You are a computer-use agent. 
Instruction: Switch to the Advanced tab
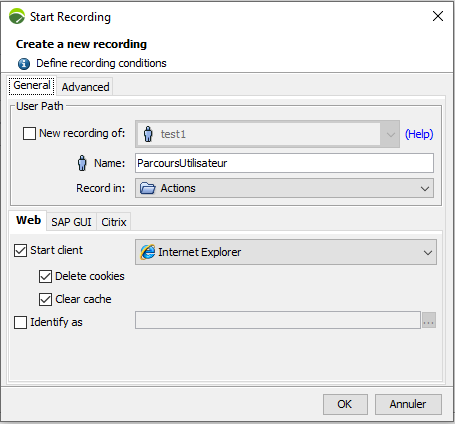click(85, 87)
